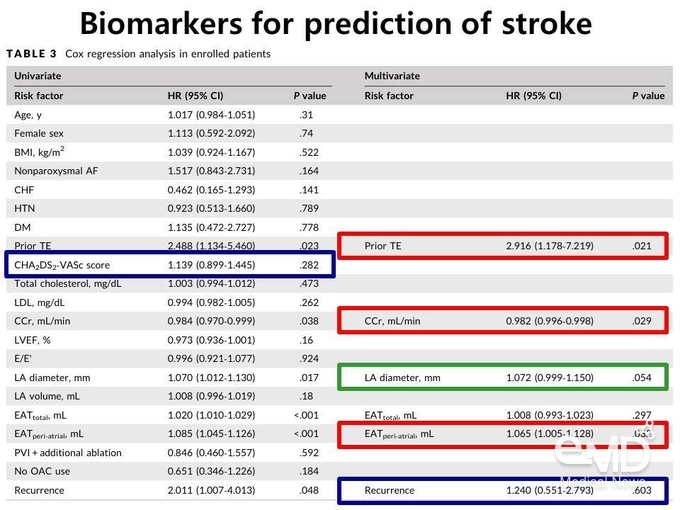
Task: Click the blue-boxed CHA2DS2-VASc score row
Action: (x=170, y=265)
